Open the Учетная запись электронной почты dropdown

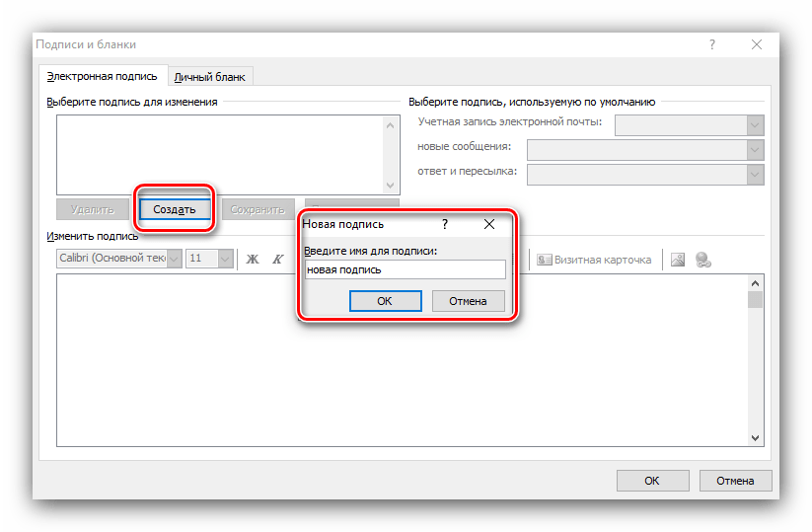point(755,124)
